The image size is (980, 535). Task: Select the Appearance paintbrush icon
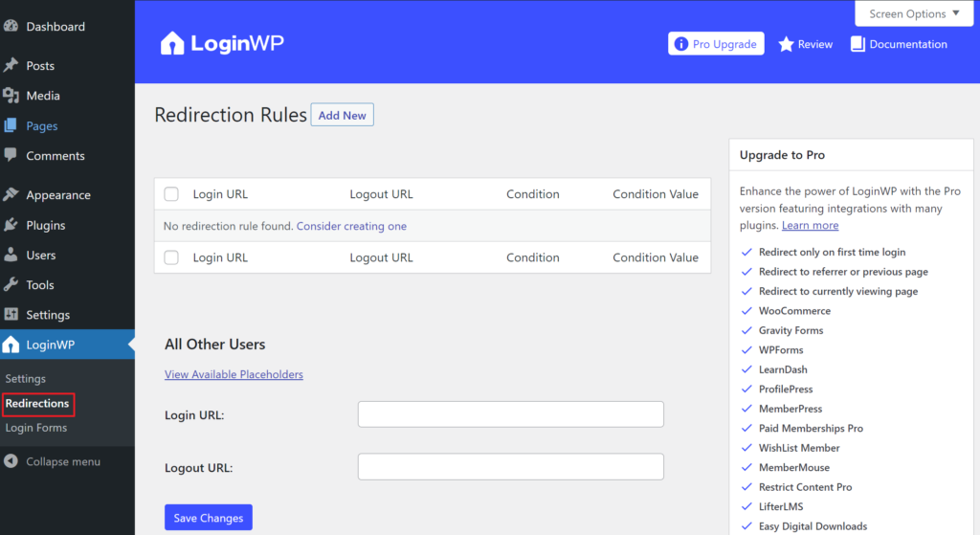(11, 194)
